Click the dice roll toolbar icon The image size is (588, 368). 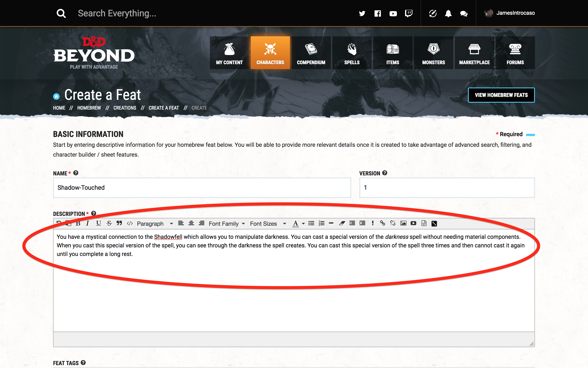coord(434,223)
